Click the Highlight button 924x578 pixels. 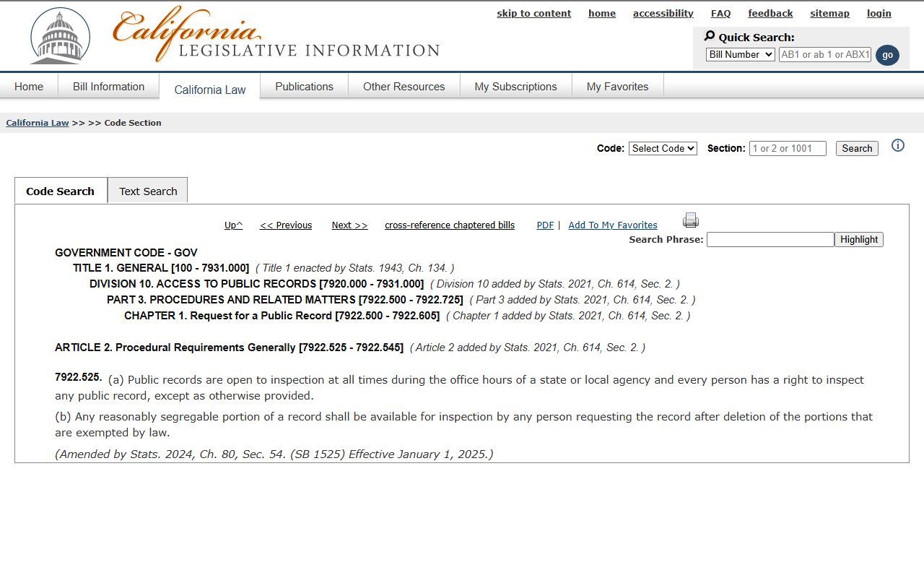859,239
